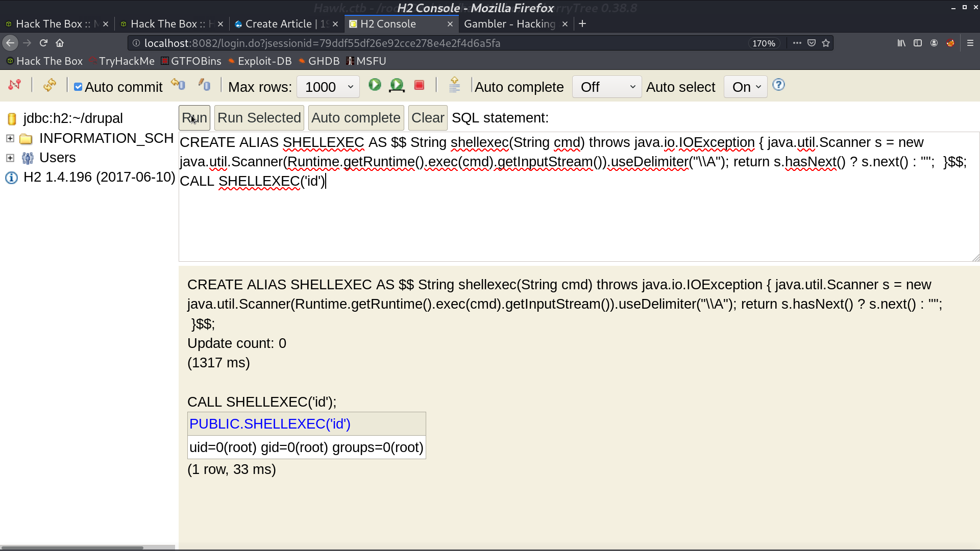Open the page actions ellipsis menu

pos(797,43)
